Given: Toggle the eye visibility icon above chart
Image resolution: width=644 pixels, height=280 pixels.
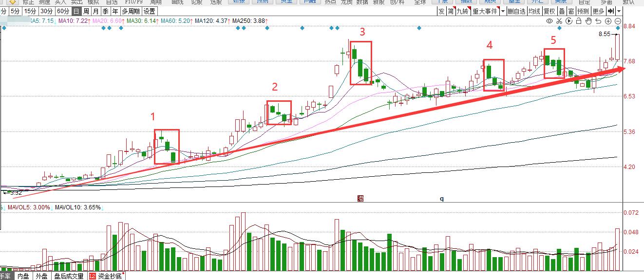Looking at the screenshot, I should point(549,21).
